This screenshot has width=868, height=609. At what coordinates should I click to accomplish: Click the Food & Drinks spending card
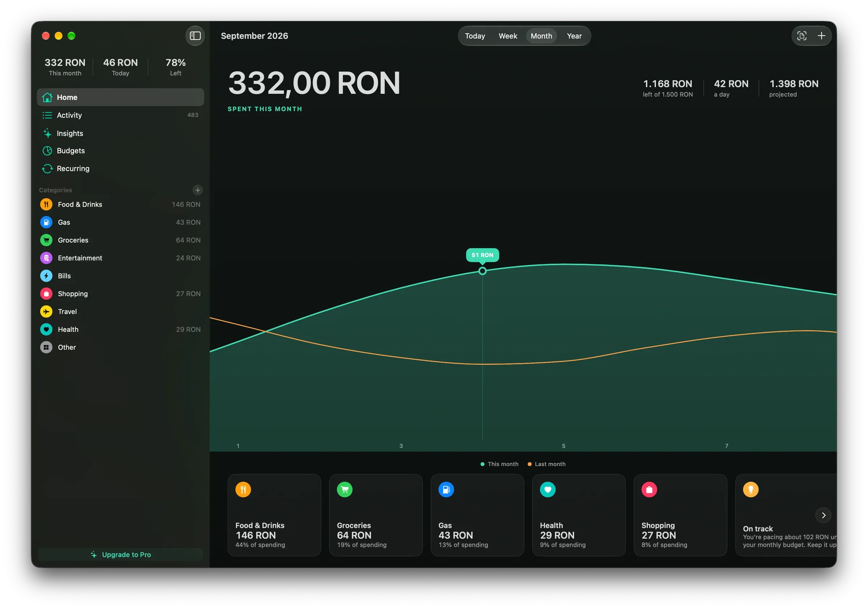click(275, 515)
